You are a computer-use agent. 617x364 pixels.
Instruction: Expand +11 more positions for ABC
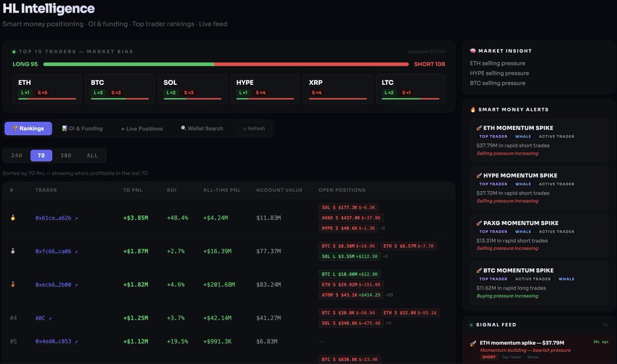(x=389, y=323)
